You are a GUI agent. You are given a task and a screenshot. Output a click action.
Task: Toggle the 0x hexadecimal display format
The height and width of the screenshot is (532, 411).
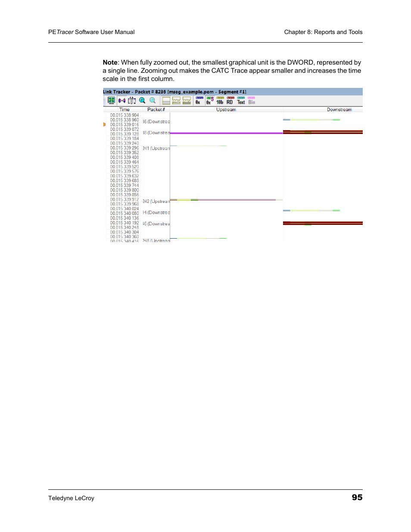tap(199, 101)
